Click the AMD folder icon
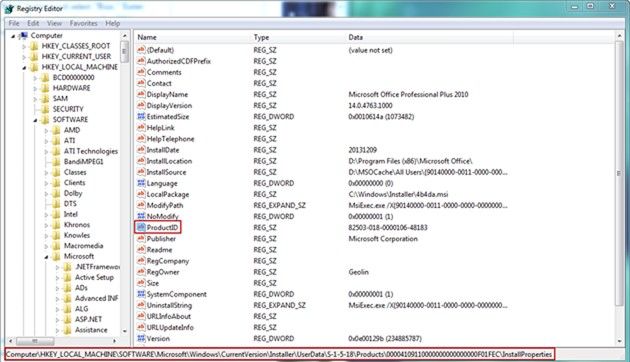This screenshot has width=630, height=362. pyautogui.click(x=57, y=130)
